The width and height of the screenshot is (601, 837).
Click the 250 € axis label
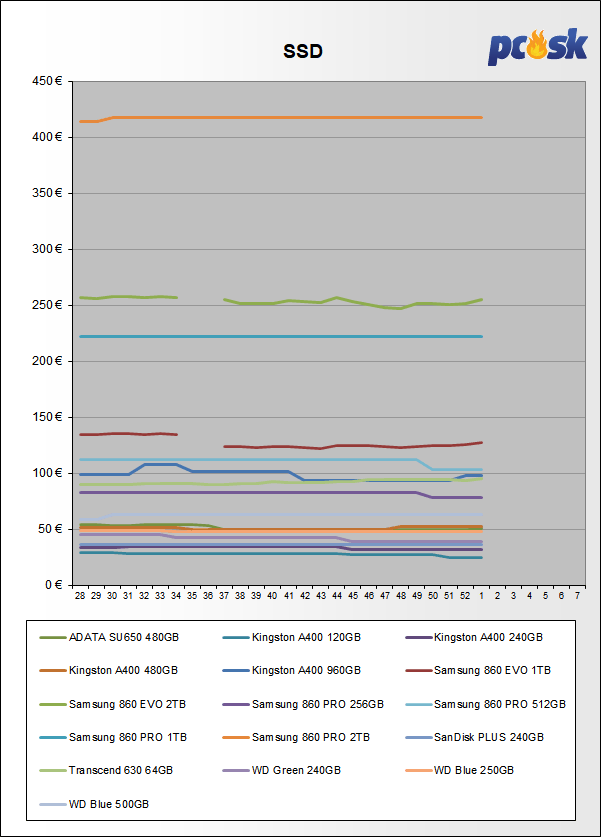click(47, 305)
